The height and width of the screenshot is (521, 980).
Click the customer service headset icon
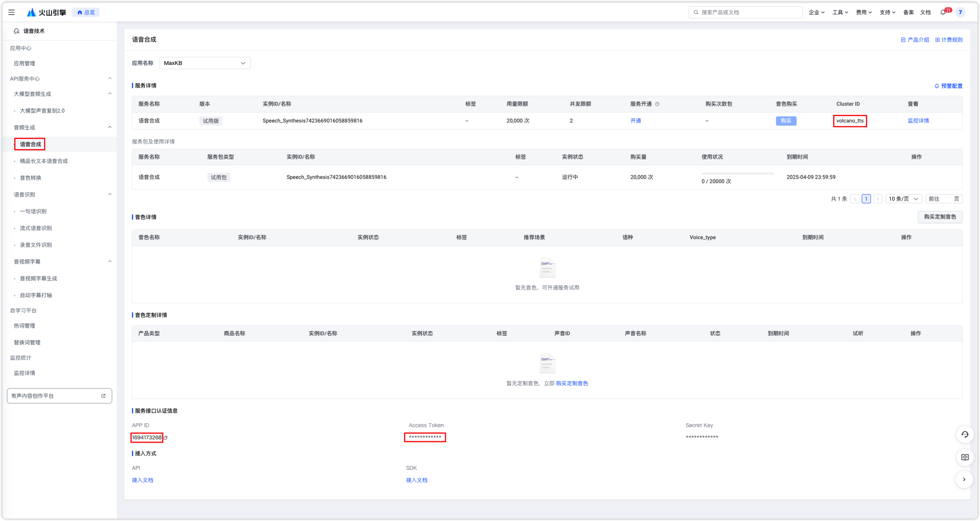[x=964, y=434]
